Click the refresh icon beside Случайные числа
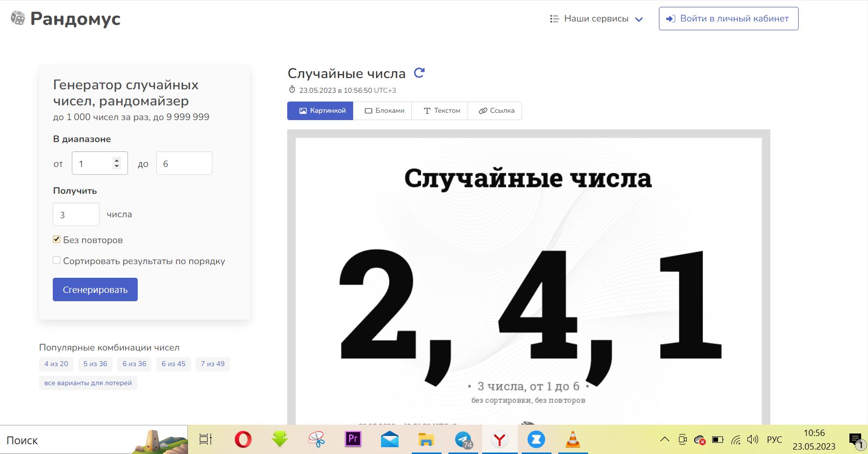The width and height of the screenshot is (868, 454). click(x=419, y=73)
